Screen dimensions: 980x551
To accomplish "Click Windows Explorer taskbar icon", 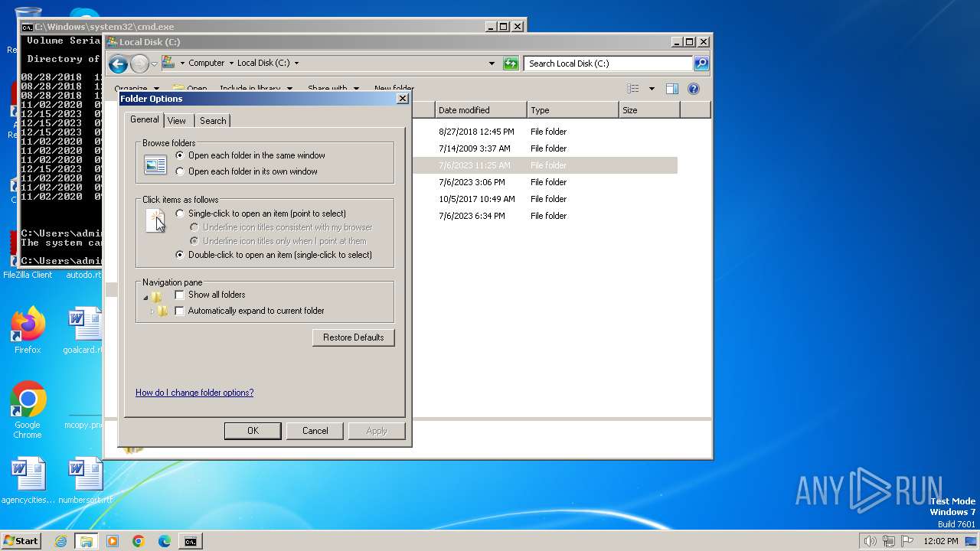I will click(87, 541).
